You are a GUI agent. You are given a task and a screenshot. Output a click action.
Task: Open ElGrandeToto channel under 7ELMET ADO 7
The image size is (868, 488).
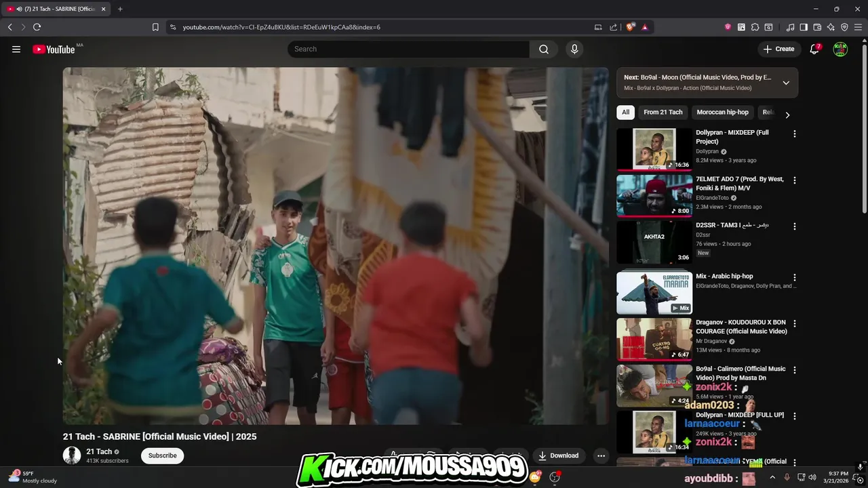click(x=712, y=198)
